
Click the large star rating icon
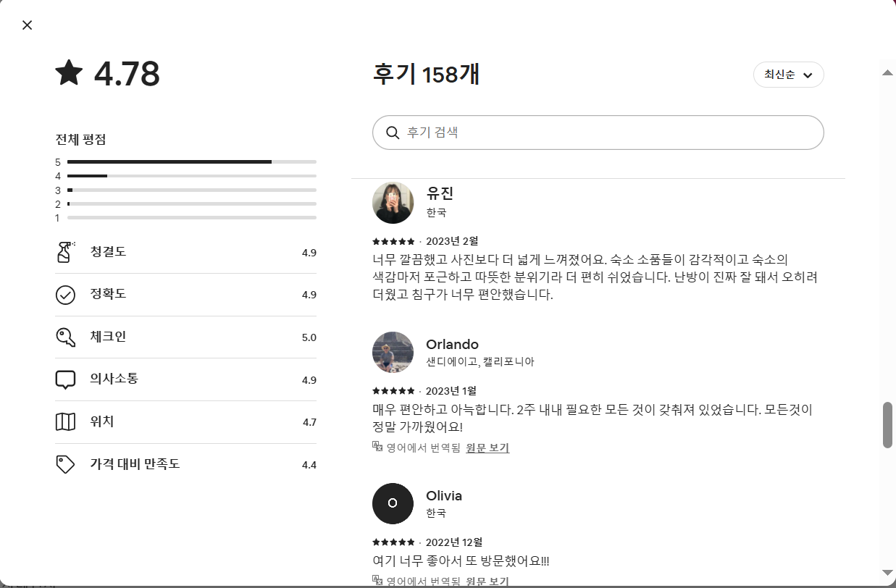tap(70, 73)
